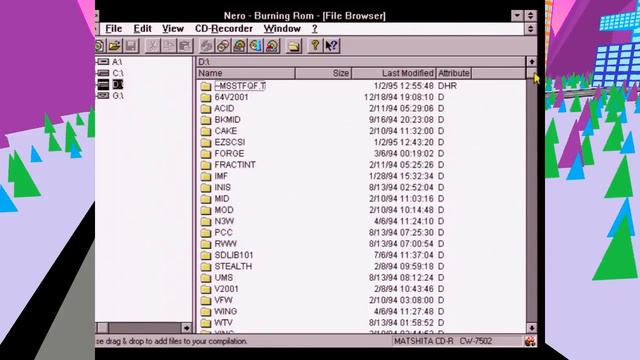Click the Open compilation folder icon
This screenshot has width=640, height=360.
115,46
